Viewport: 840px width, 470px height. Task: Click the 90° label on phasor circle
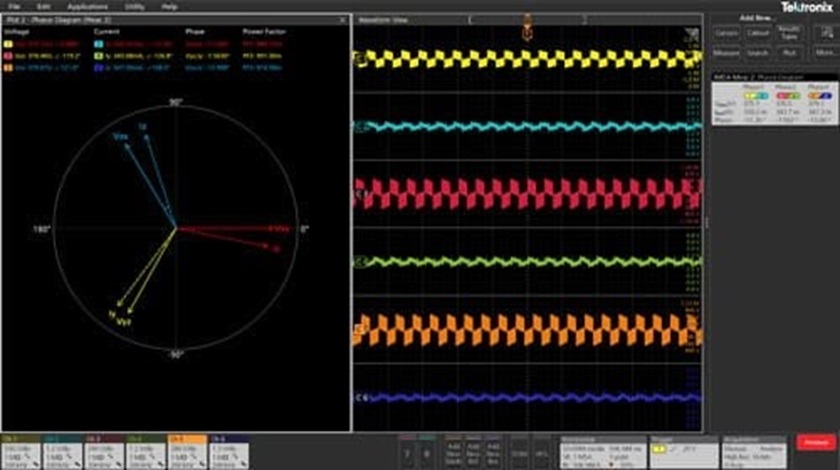pyautogui.click(x=176, y=102)
